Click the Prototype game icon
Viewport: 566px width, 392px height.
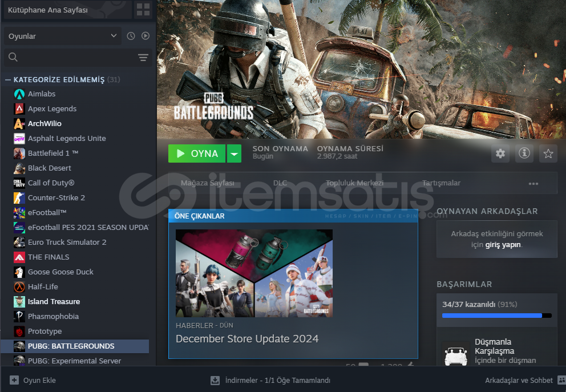pos(19,331)
